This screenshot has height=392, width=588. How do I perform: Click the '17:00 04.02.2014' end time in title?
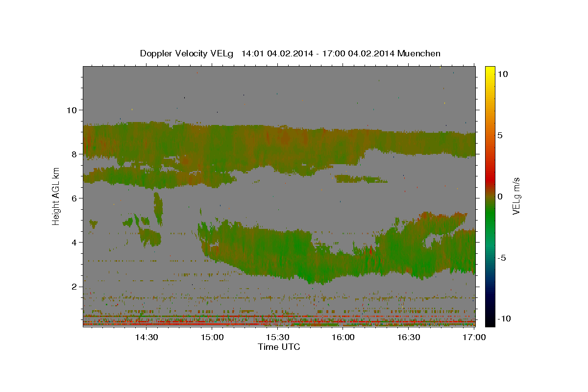358,53
